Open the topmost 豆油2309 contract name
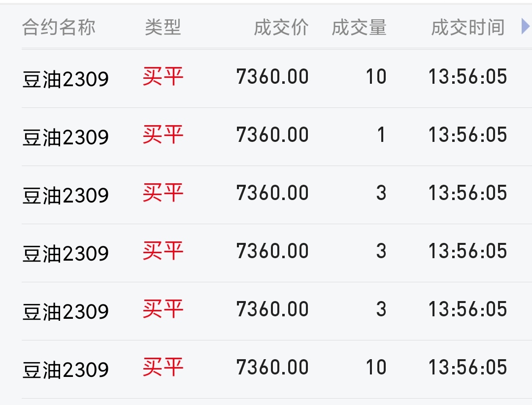This screenshot has height=405, width=532. (x=66, y=79)
